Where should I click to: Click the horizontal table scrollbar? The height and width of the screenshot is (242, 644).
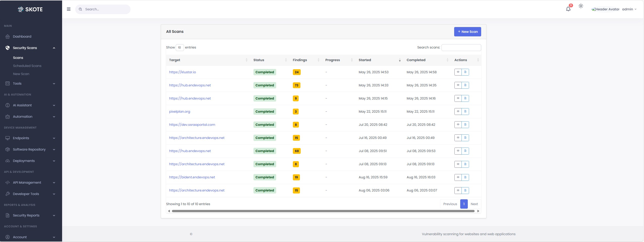(x=323, y=211)
